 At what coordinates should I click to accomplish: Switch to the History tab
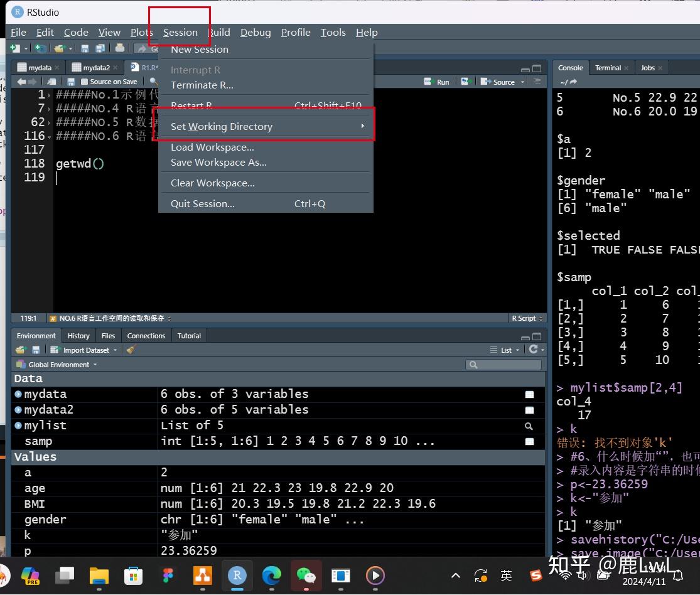(78, 336)
